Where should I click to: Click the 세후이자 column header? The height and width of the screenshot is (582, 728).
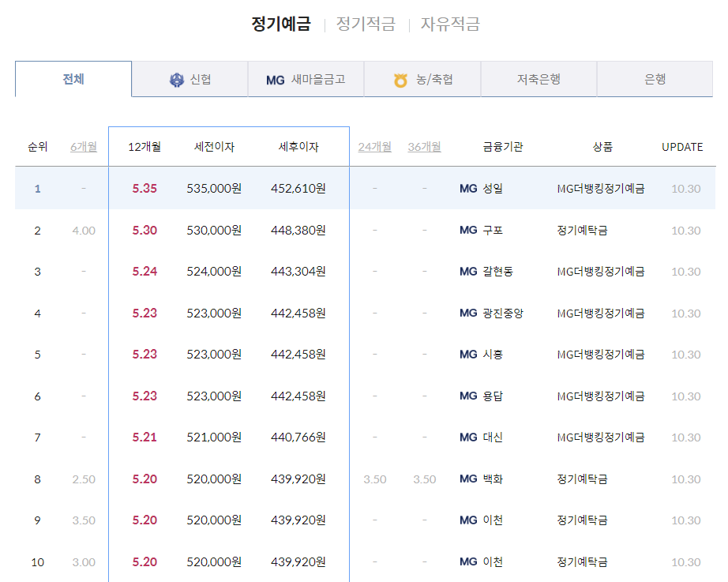point(298,147)
